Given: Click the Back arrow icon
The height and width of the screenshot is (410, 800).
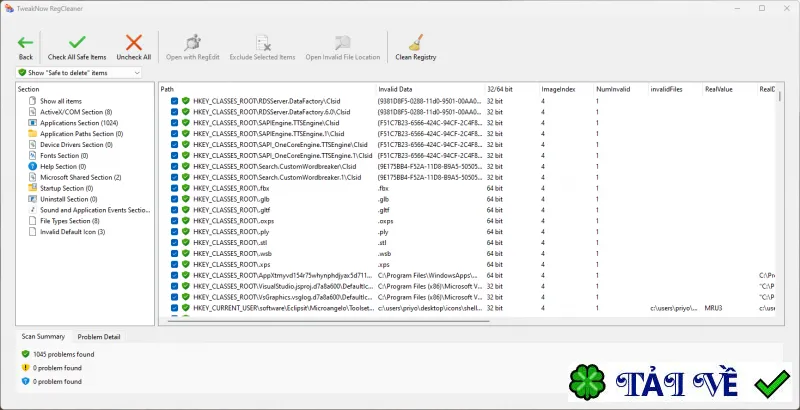Looking at the screenshot, I should click(25, 42).
